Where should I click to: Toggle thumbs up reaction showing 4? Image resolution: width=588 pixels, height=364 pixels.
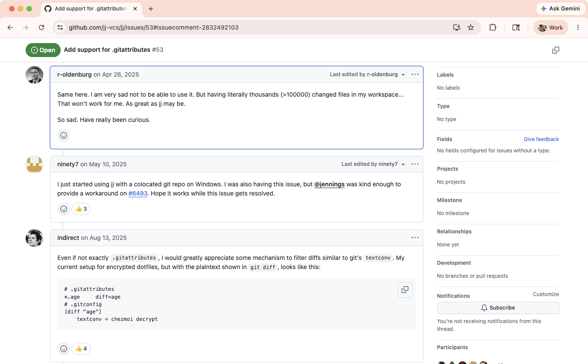pyautogui.click(x=81, y=349)
